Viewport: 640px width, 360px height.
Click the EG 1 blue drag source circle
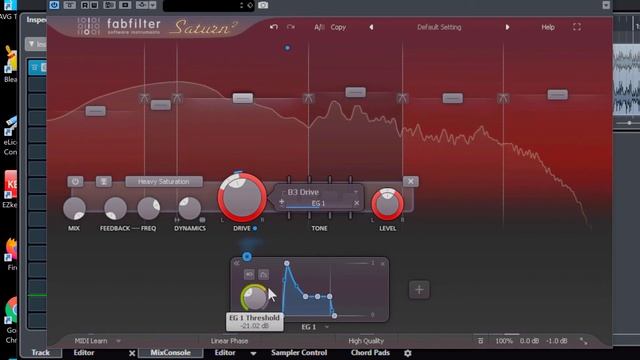[x=247, y=256]
